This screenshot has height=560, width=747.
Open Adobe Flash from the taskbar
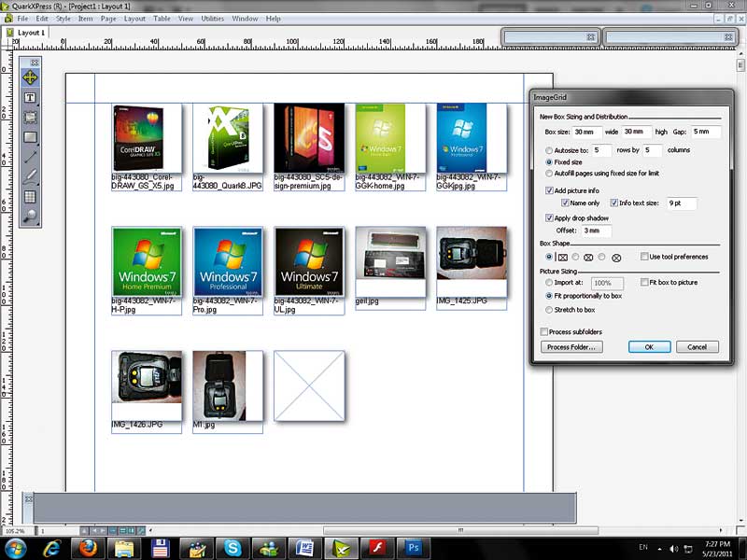pyautogui.click(x=377, y=548)
